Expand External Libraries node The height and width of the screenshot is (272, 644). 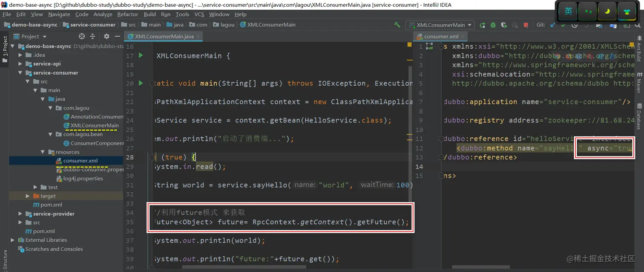(x=12, y=240)
